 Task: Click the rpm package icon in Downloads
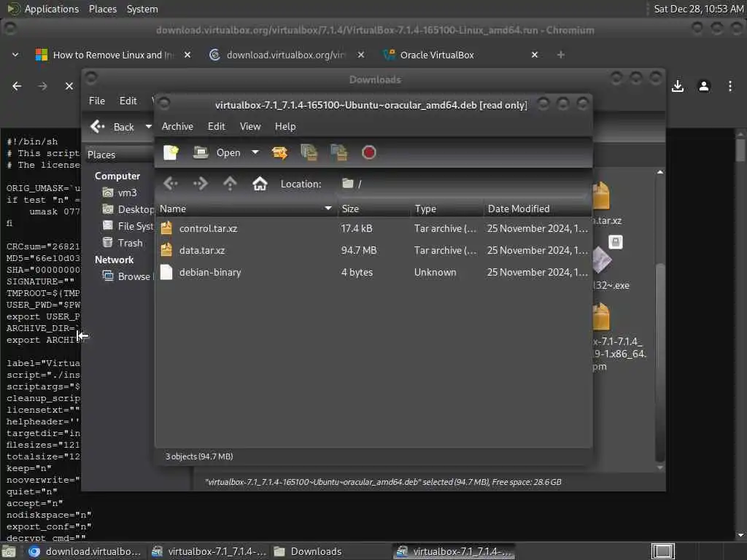pyautogui.click(x=601, y=316)
